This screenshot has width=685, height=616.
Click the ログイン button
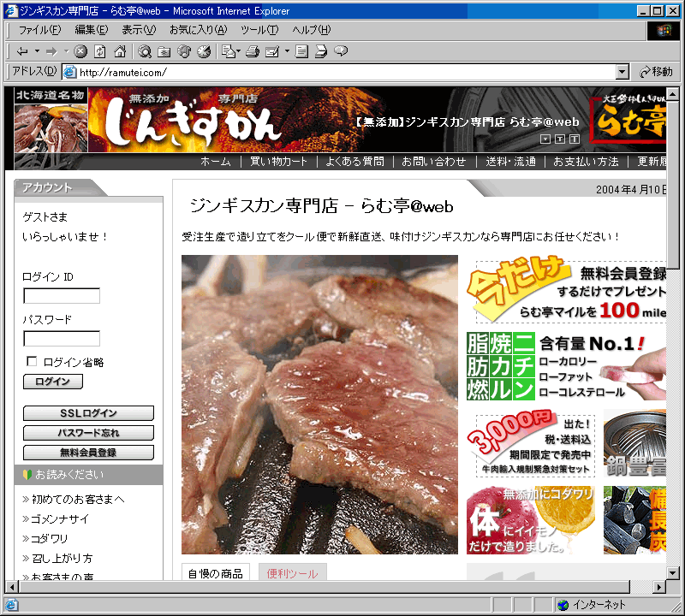(53, 382)
